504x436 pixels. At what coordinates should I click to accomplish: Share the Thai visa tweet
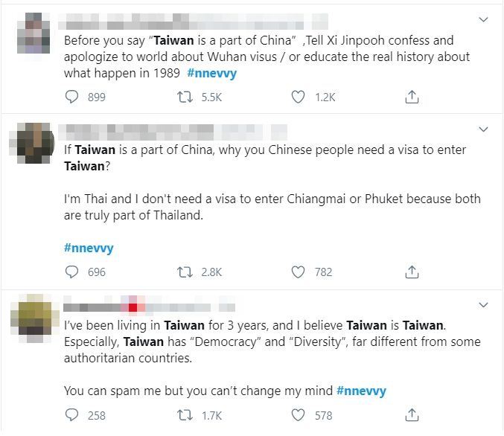pos(412,272)
